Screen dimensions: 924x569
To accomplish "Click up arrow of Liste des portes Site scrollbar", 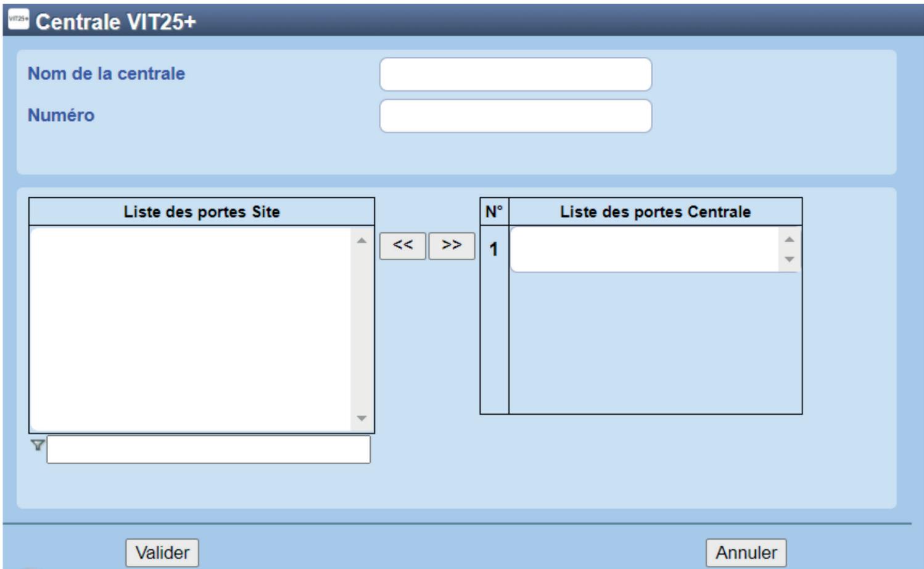I will (362, 240).
